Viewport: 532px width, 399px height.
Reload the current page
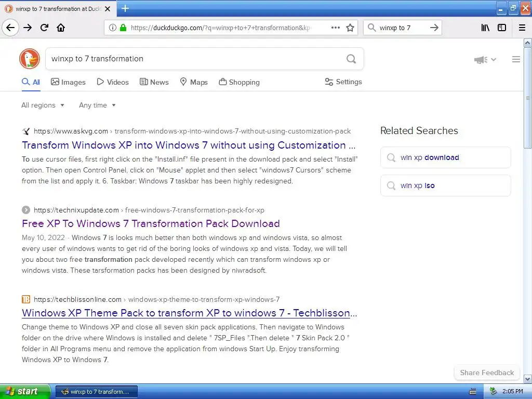(x=44, y=28)
